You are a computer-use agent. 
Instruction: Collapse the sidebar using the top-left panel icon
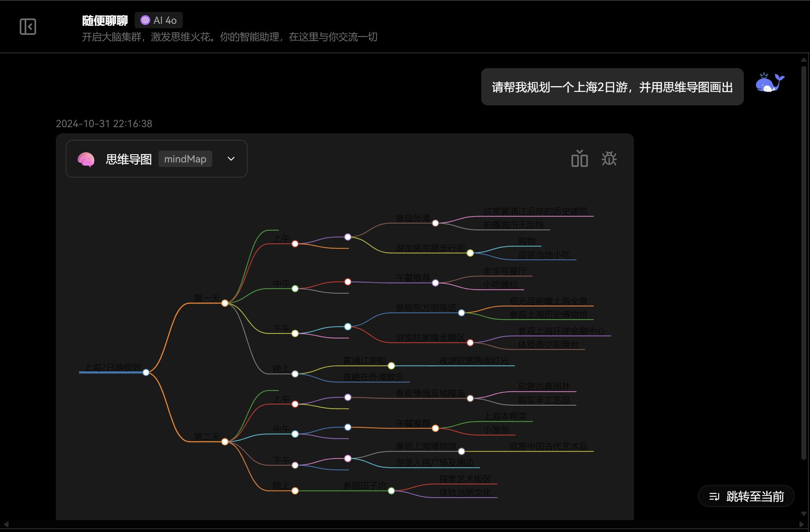point(28,26)
